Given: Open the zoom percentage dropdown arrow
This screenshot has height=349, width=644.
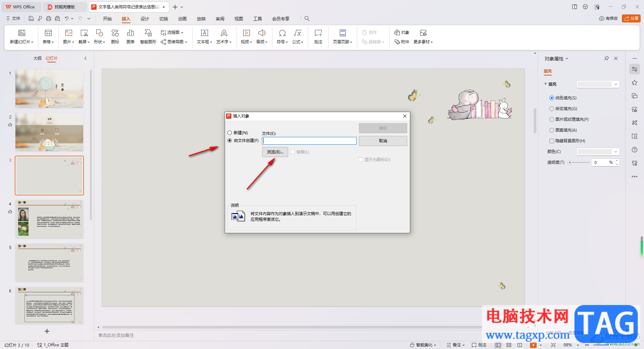Looking at the screenshot, I should tap(578, 345).
